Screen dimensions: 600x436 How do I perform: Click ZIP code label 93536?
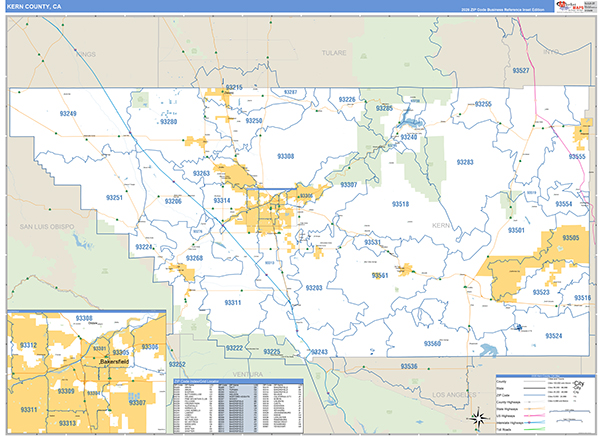click(409, 367)
